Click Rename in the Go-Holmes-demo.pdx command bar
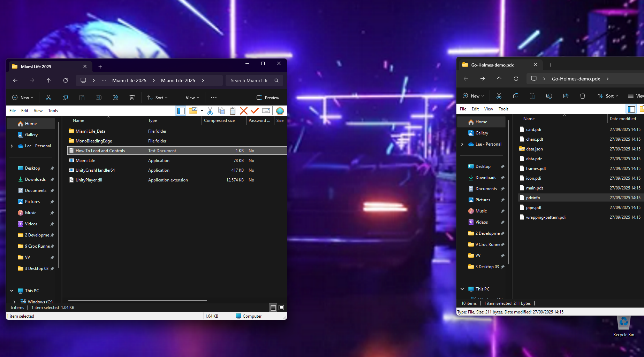The width and height of the screenshot is (644, 357). click(549, 96)
